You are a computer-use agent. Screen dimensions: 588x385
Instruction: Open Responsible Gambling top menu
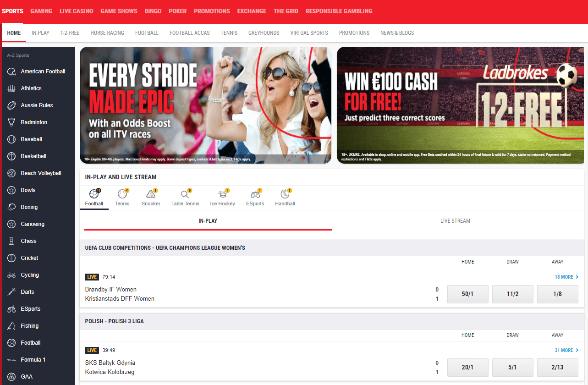click(x=339, y=11)
